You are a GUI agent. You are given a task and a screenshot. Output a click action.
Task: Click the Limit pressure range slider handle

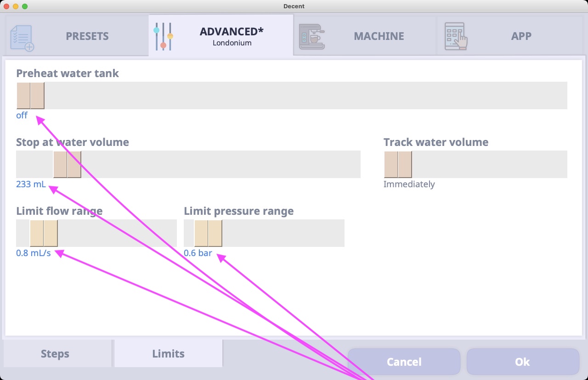208,233
